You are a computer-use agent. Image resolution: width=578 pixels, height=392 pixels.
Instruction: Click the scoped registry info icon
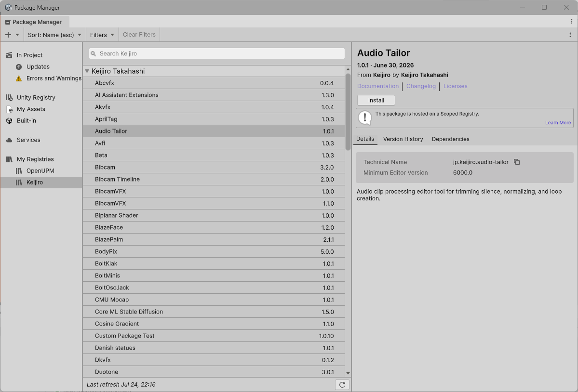pos(365,118)
